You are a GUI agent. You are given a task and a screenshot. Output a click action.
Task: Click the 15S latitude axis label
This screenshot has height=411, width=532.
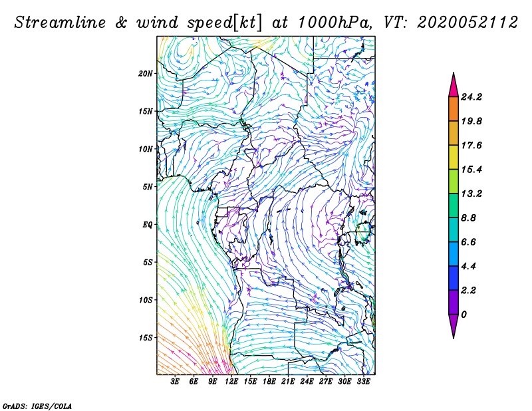click(x=146, y=338)
